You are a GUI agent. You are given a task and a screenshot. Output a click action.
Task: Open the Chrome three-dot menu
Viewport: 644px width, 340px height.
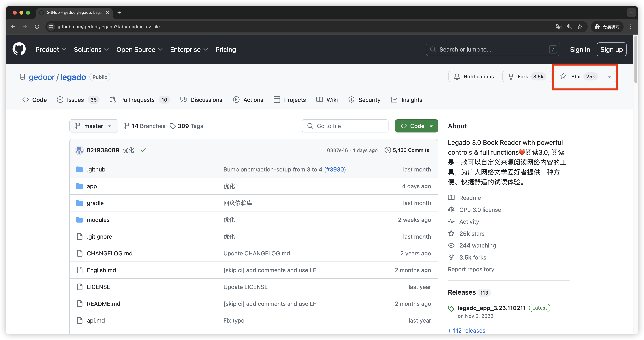pos(631,26)
